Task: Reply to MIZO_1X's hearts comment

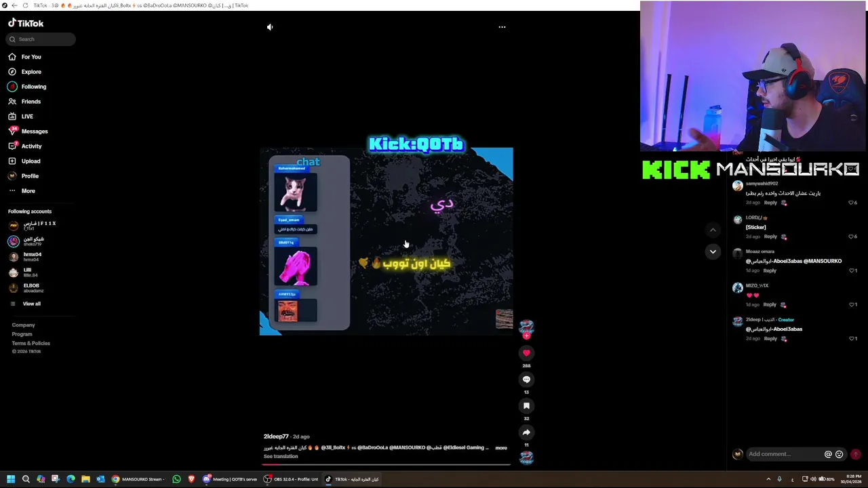Action: [x=770, y=304]
